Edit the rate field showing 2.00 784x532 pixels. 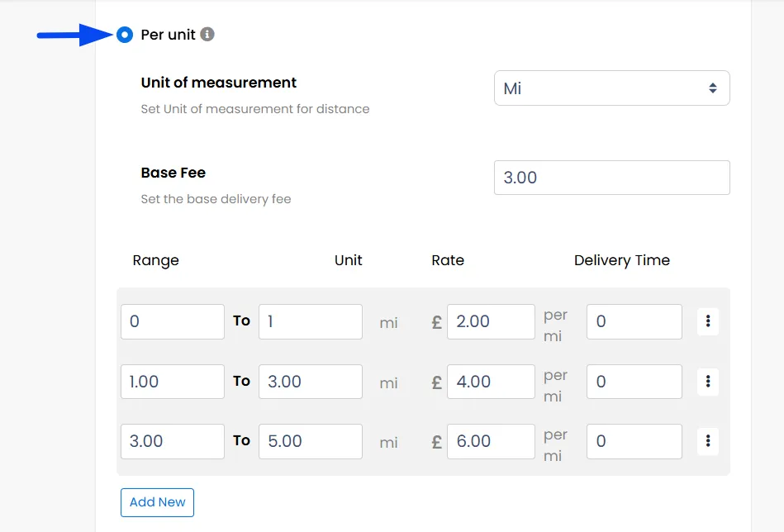point(491,321)
